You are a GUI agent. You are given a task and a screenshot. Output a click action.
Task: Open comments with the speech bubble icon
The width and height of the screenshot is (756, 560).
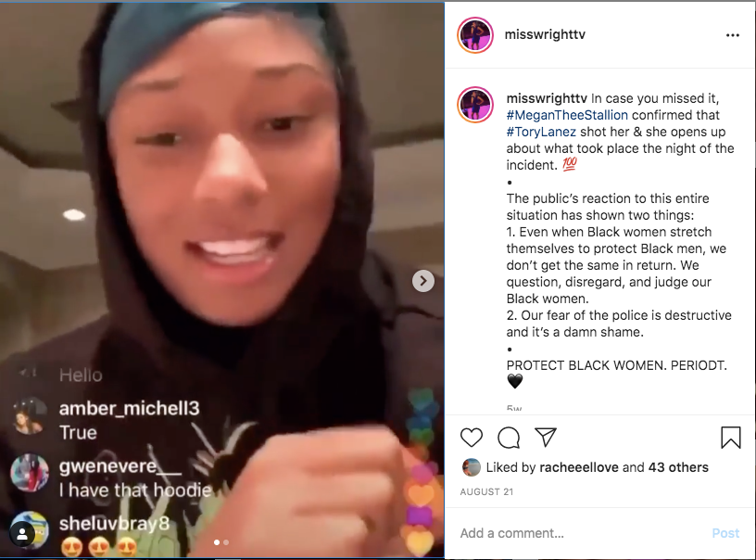509,438
